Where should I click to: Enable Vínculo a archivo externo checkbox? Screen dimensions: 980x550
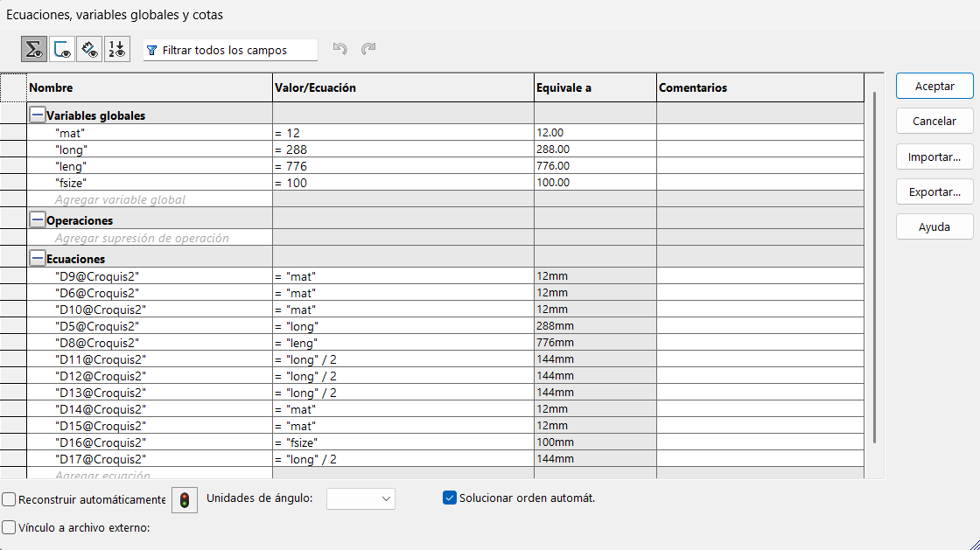tap(10, 527)
